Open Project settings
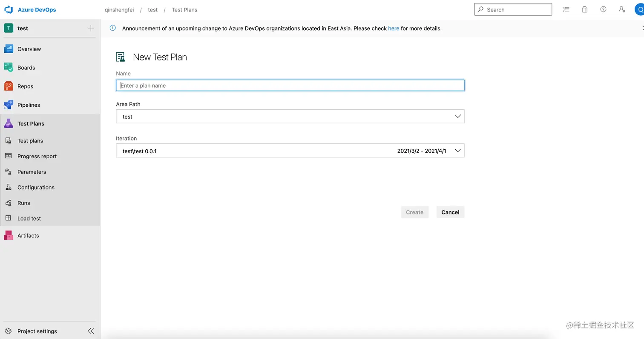The height and width of the screenshot is (339, 644). 37,331
